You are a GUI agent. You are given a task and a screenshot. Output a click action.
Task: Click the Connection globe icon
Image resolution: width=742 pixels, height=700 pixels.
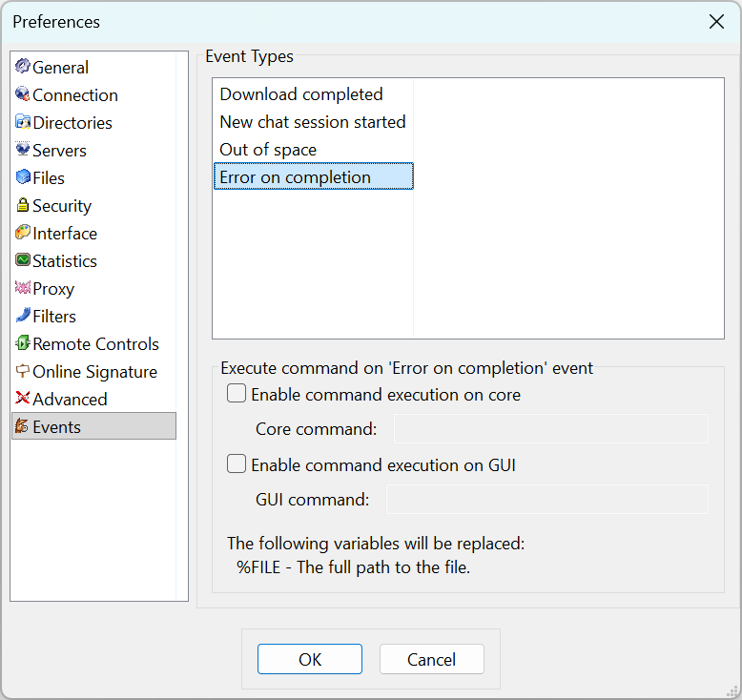22,94
